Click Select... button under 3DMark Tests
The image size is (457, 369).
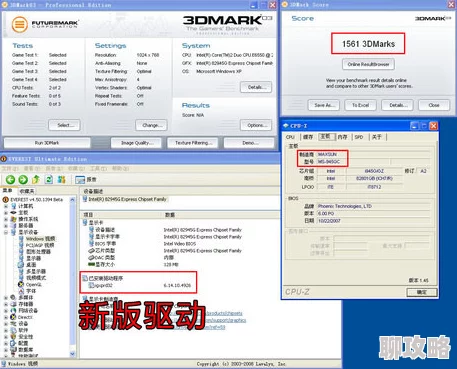click(64, 125)
